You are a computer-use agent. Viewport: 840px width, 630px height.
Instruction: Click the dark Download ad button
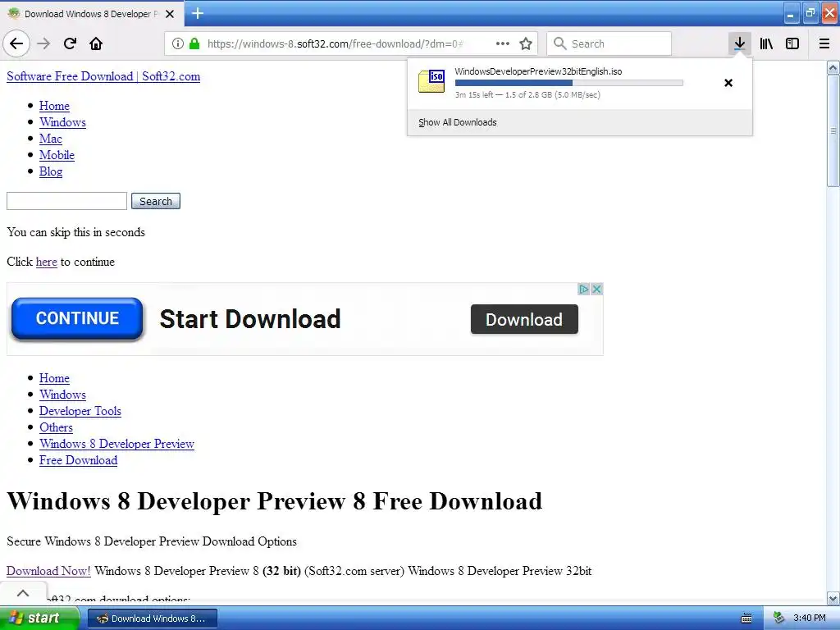[524, 319]
